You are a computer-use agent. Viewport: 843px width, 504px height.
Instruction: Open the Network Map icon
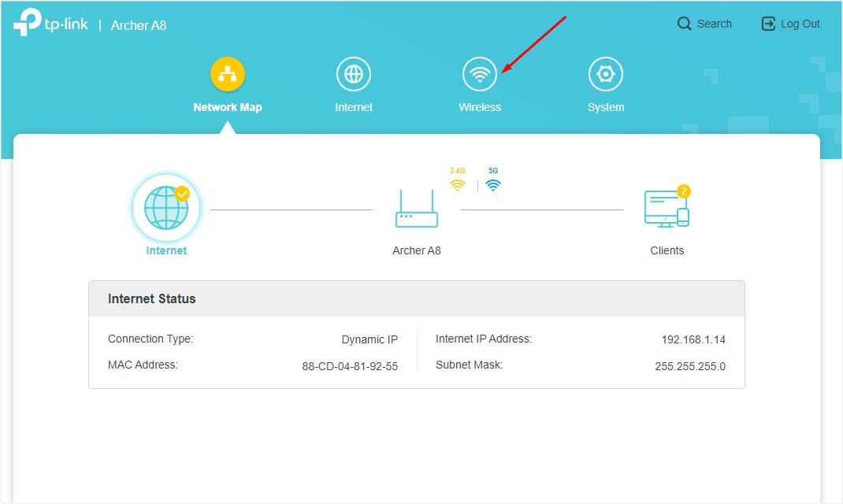(x=228, y=74)
